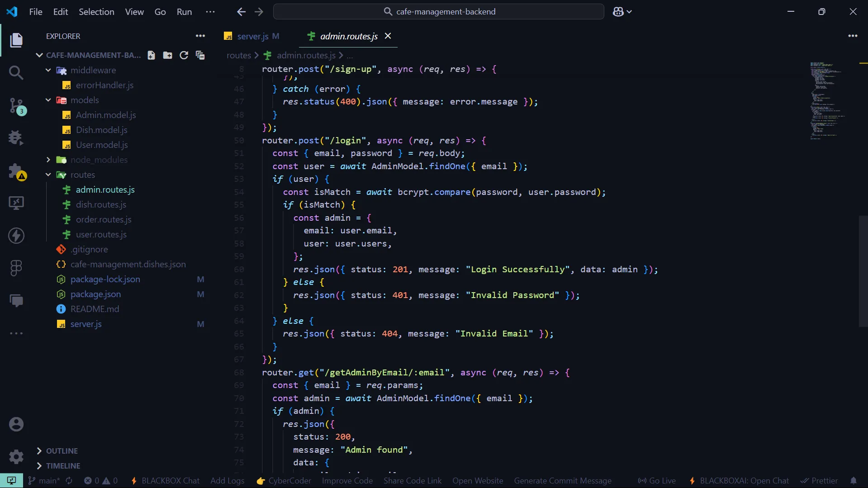Click the editor minimap code preview

pos(828,100)
